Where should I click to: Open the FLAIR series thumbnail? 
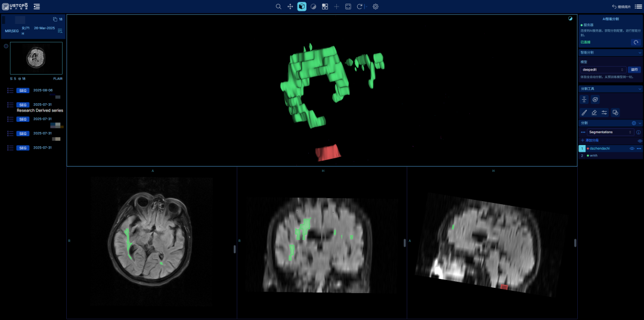click(36, 58)
